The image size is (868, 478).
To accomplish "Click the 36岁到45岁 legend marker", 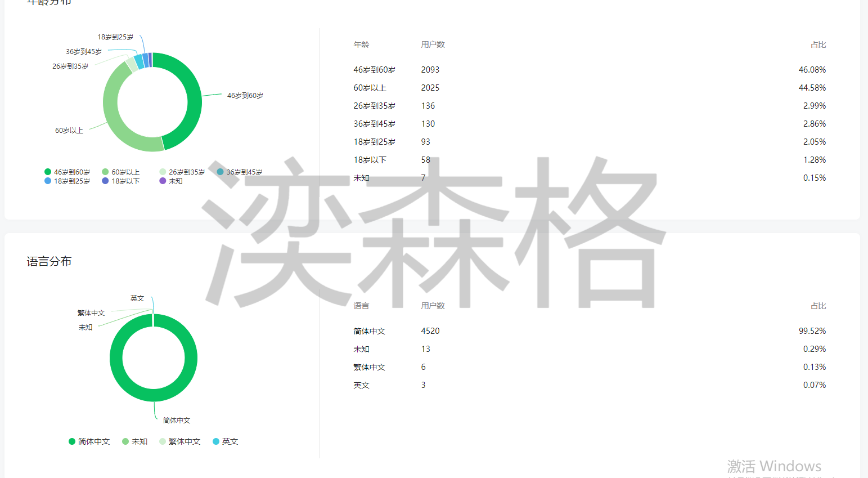I will tap(220, 172).
